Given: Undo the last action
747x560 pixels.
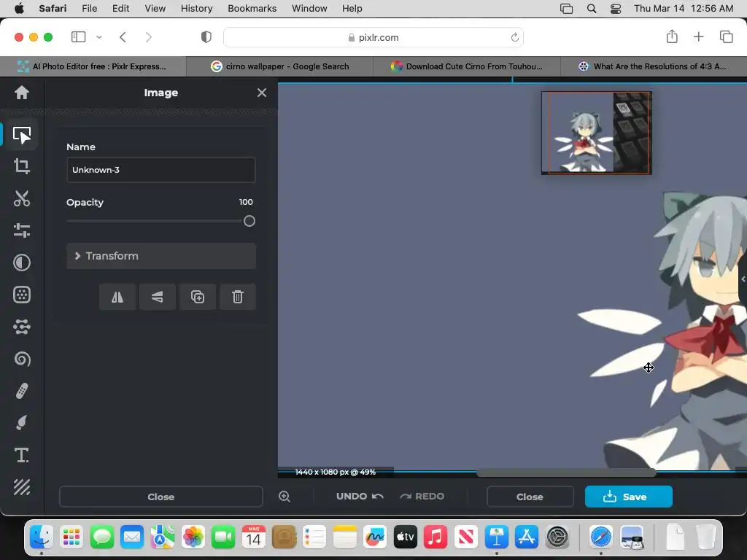Looking at the screenshot, I should [x=360, y=496].
